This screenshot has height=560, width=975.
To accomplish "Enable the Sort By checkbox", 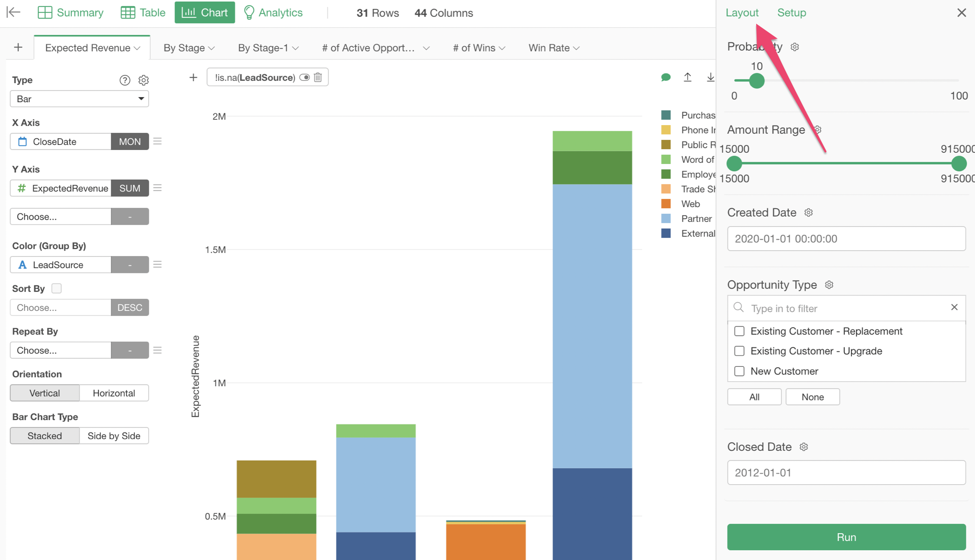I will [56, 288].
